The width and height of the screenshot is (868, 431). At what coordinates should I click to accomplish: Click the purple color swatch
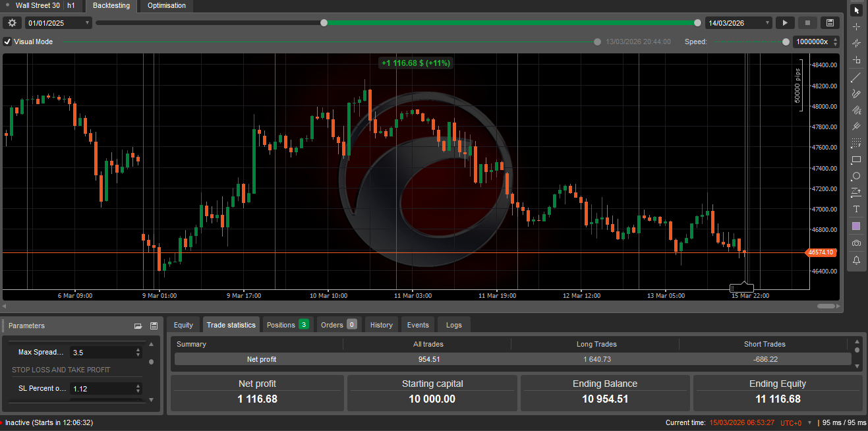coord(856,226)
